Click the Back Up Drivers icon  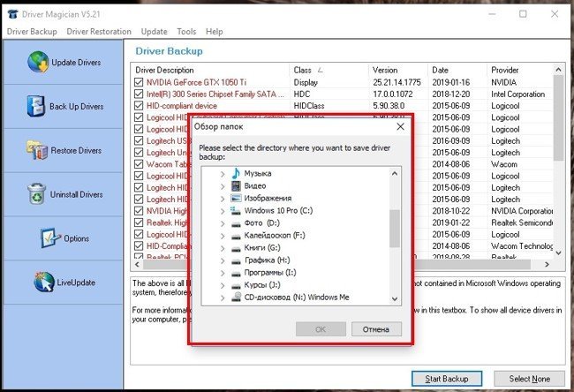click(x=36, y=106)
